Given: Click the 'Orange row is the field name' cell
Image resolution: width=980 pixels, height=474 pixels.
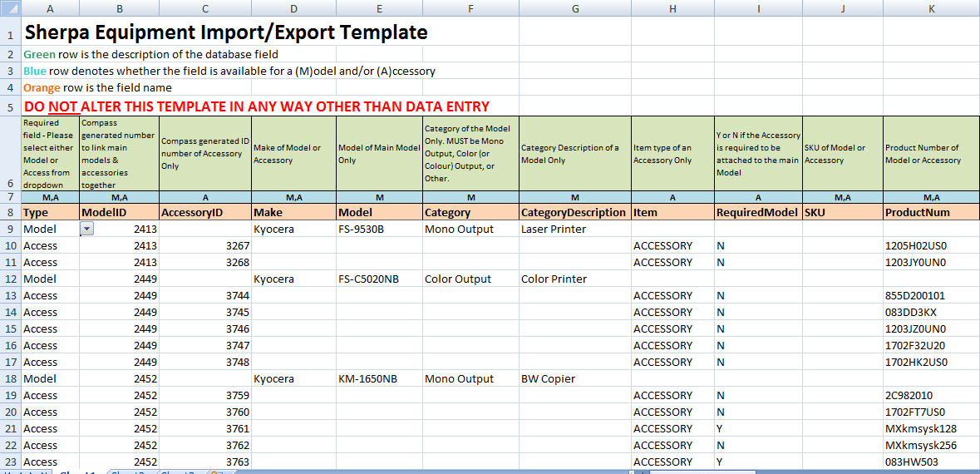Looking at the screenshot, I should pyautogui.click(x=97, y=87).
